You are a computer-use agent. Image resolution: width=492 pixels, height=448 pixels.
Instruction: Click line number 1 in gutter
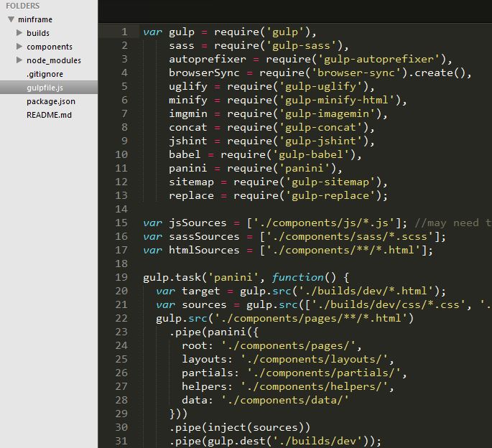coord(124,32)
